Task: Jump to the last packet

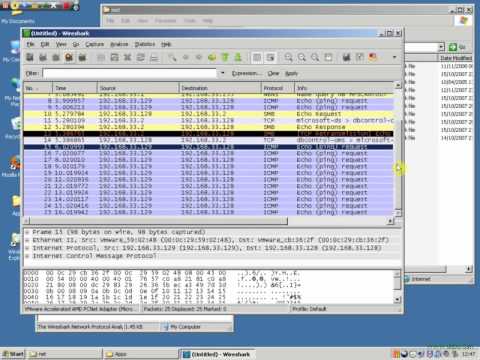Action: click(x=238, y=57)
